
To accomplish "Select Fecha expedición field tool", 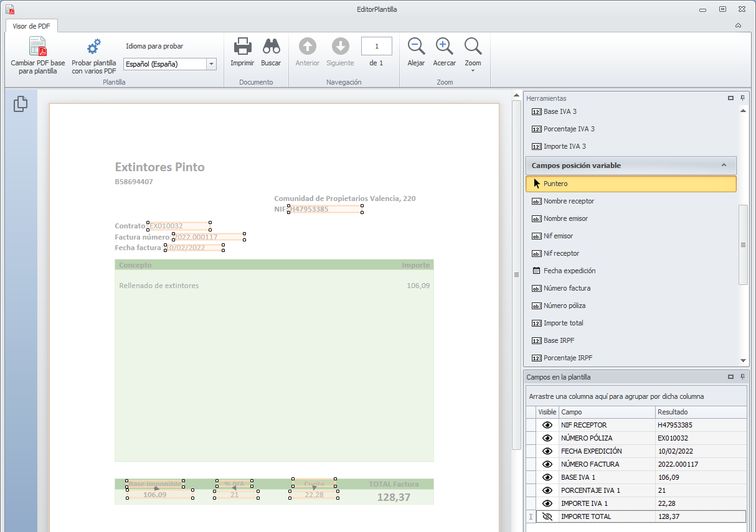I will click(x=569, y=271).
